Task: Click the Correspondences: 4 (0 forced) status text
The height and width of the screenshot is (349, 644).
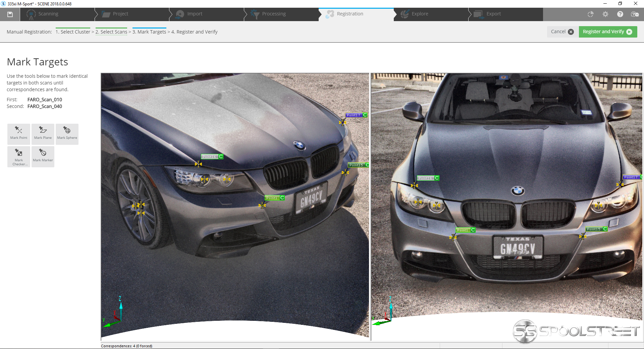Action: [x=126, y=346]
